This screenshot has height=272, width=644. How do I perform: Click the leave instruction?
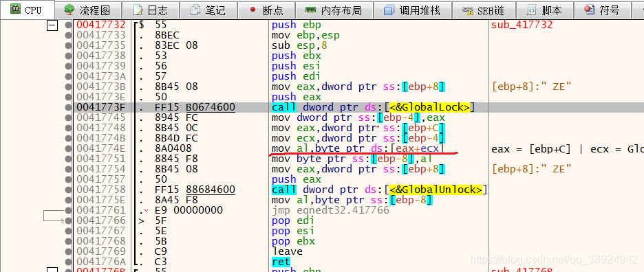click(x=287, y=251)
